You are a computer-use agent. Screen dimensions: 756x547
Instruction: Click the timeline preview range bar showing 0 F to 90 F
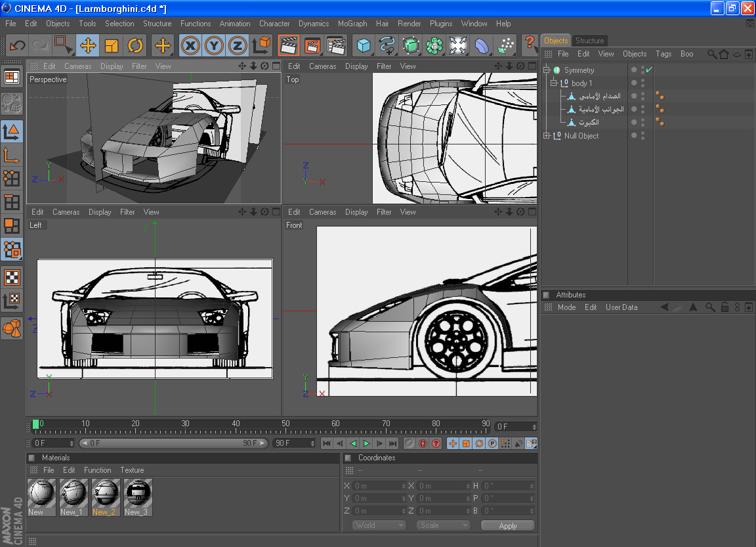(173, 443)
